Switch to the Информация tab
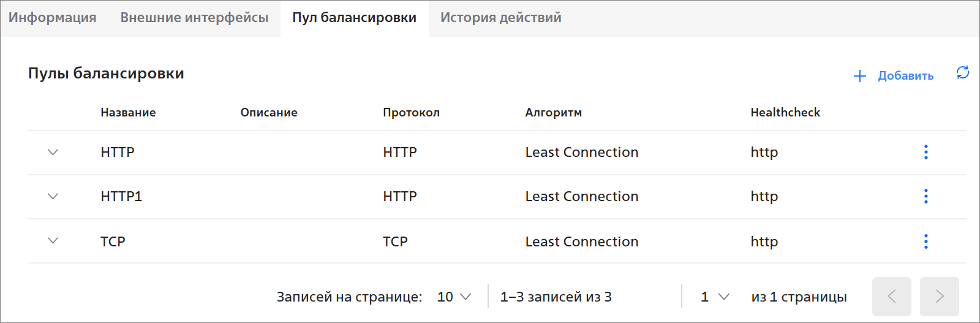This screenshot has height=323, width=980. (x=52, y=18)
